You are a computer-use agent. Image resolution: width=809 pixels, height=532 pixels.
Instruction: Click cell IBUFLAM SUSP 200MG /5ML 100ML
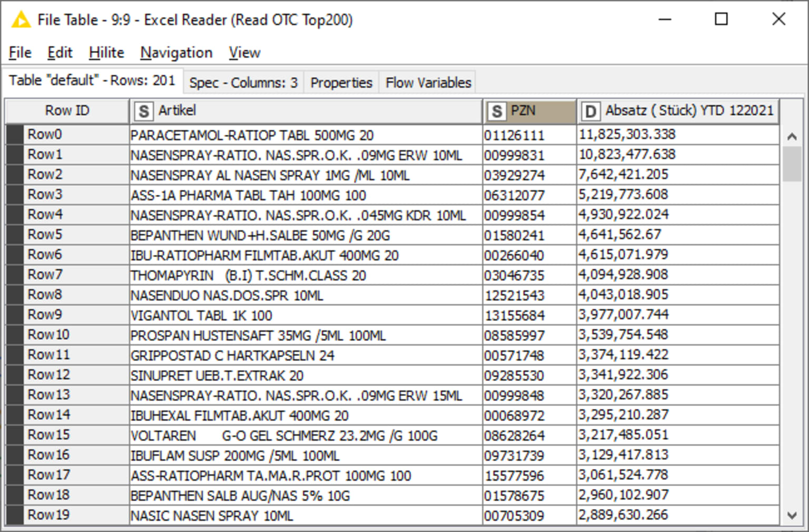(306, 455)
